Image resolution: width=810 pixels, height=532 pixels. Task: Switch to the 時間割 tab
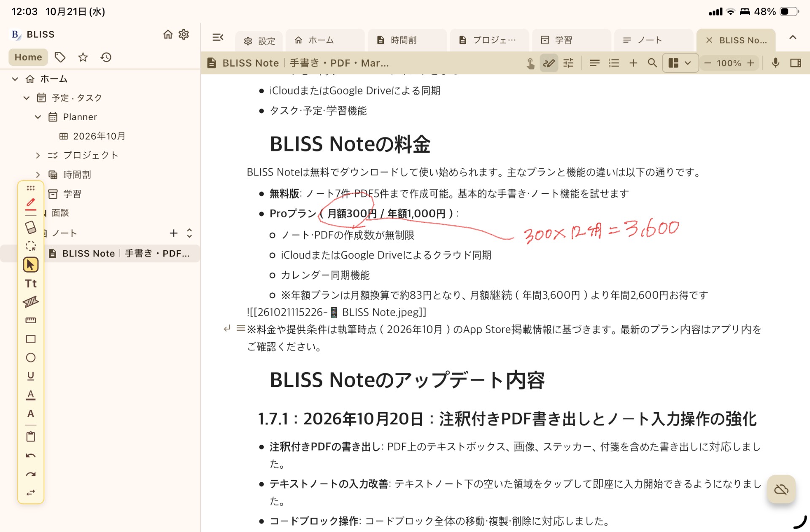pyautogui.click(x=407, y=40)
